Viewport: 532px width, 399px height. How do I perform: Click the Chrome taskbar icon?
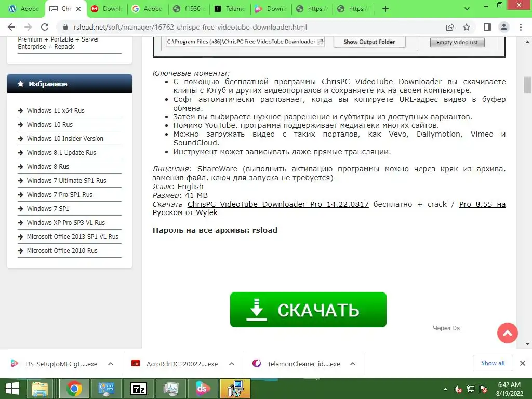coord(74,389)
